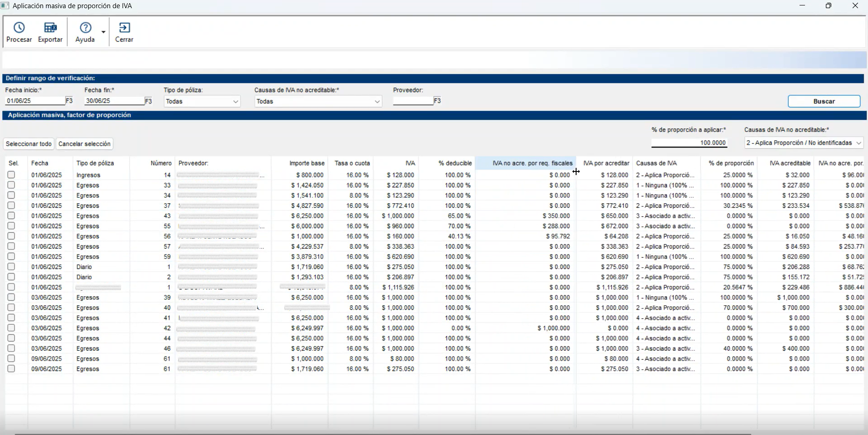Select the checkbox for Egresos póliza 43
868x435 pixels.
(x=11, y=215)
